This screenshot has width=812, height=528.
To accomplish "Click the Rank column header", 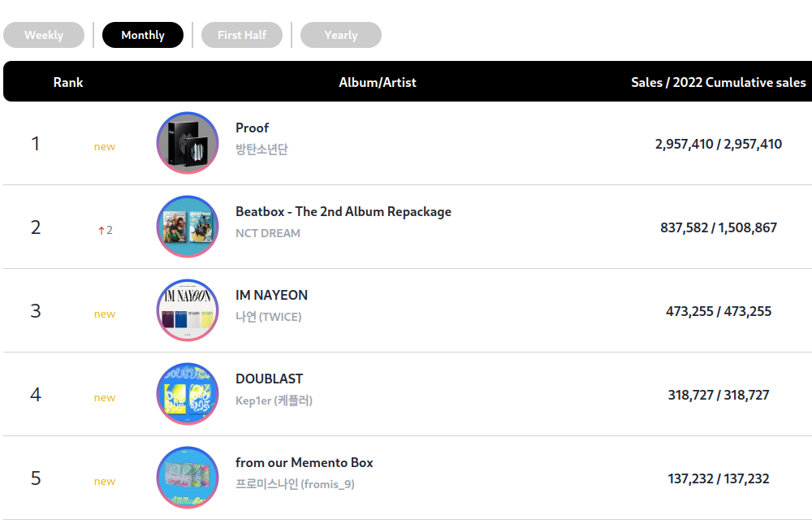I will coord(68,82).
